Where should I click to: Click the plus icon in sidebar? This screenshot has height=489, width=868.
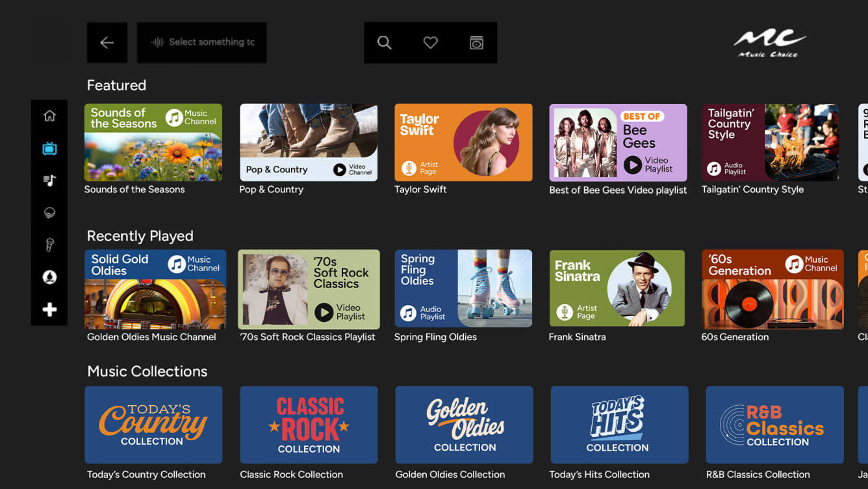point(49,310)
